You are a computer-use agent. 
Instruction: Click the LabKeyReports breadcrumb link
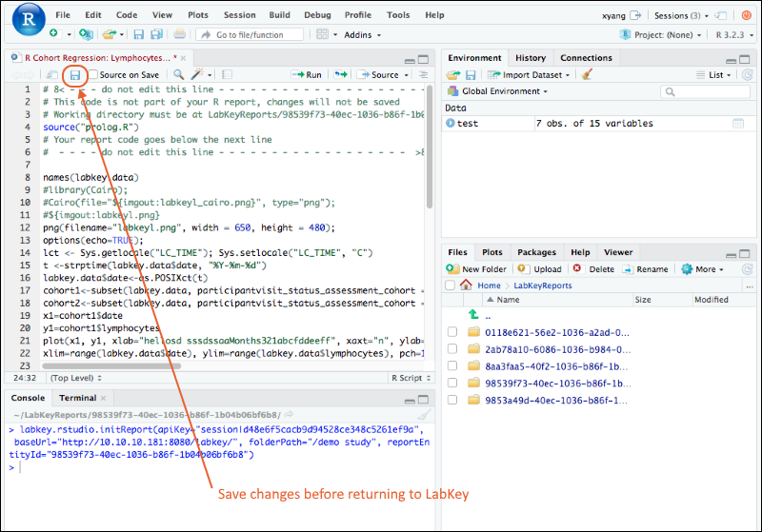tap(542, 286)
